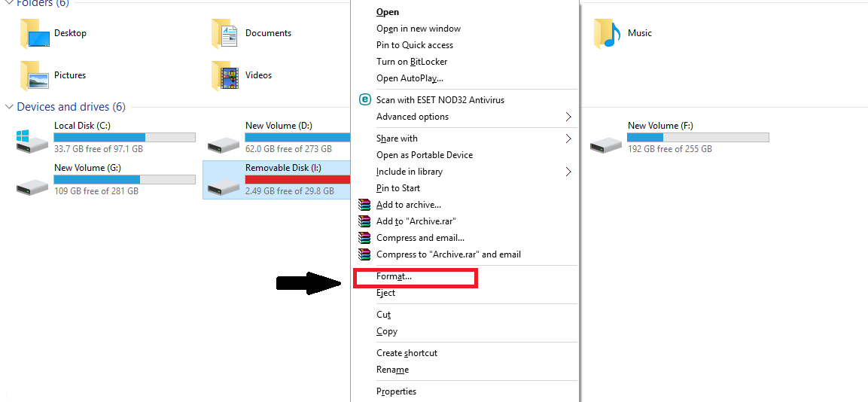Click New Volume (G:) usage bar

(124, 179)
